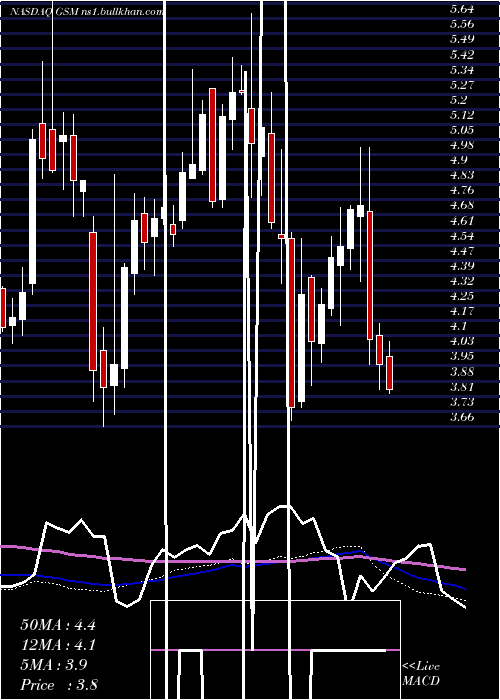The width and height of the screenshot is (500, 700).
Task: Select the 5.12 price axis label
Action: 462,115
